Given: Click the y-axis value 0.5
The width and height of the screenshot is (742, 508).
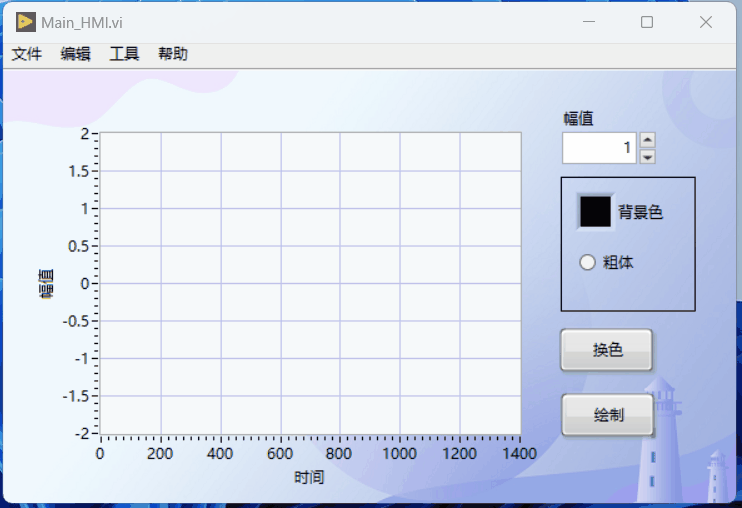Looking at the screenshot, I should 79,246.
